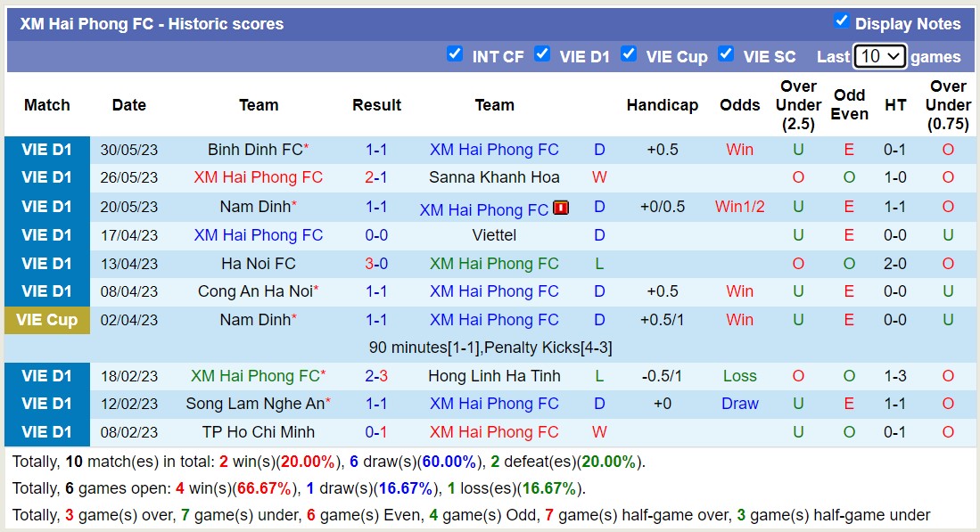Open the Last games count dropdown

(879, 55)
